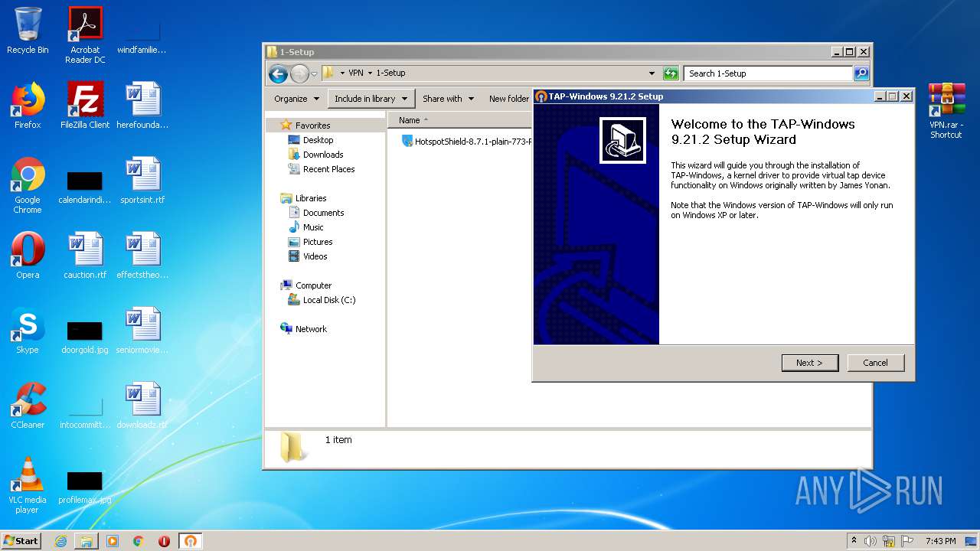The image size is (980, 551).
Task: Click the search magnifier in Explorer
Action: (x=861, y=73)
